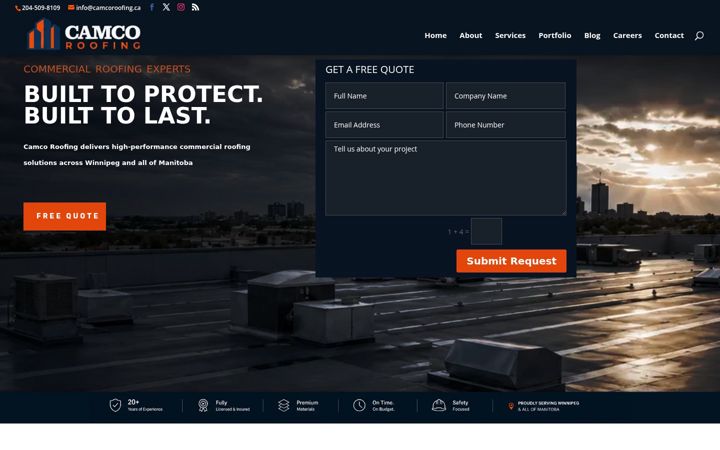This screenshot has height=450, width=720.
Task: Open the Facebook social icon
Action: [x=152, y=7]
